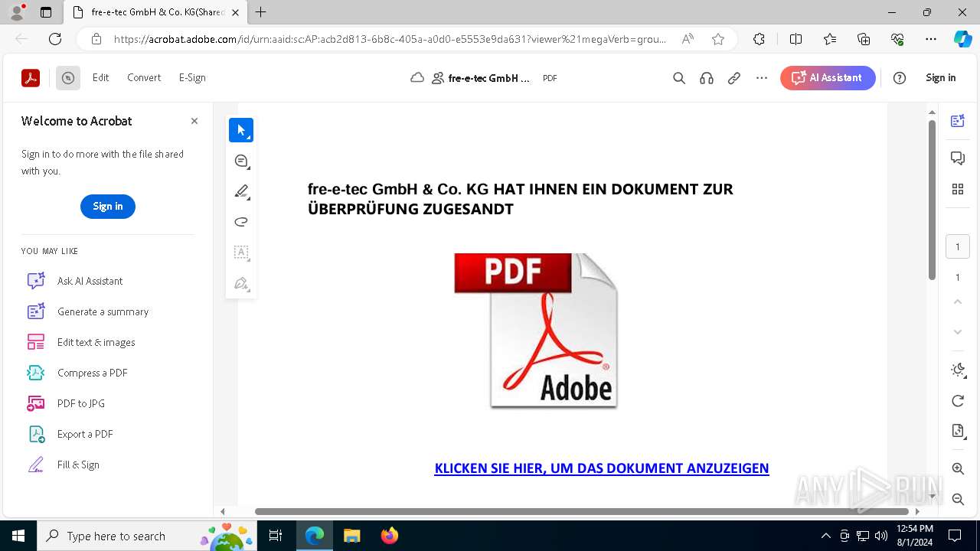Click the horizontal document scrollbar

(x=582, y=511)
